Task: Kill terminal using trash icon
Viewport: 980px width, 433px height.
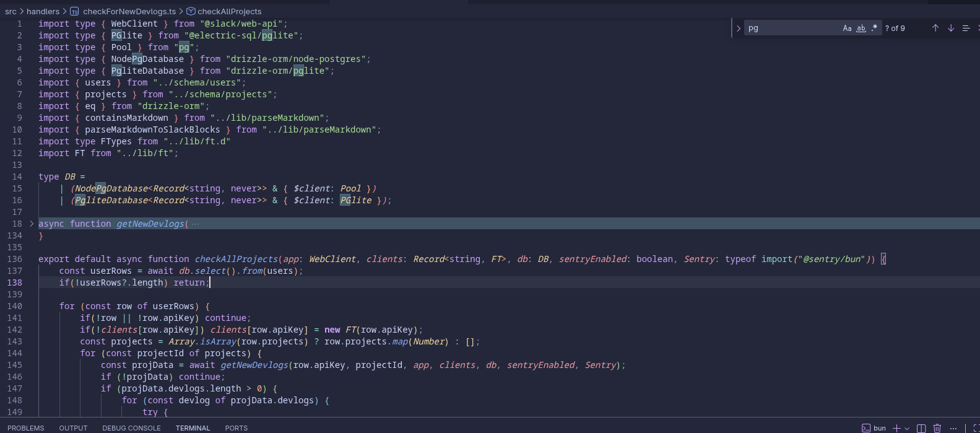Action: (x=937, y=428)
